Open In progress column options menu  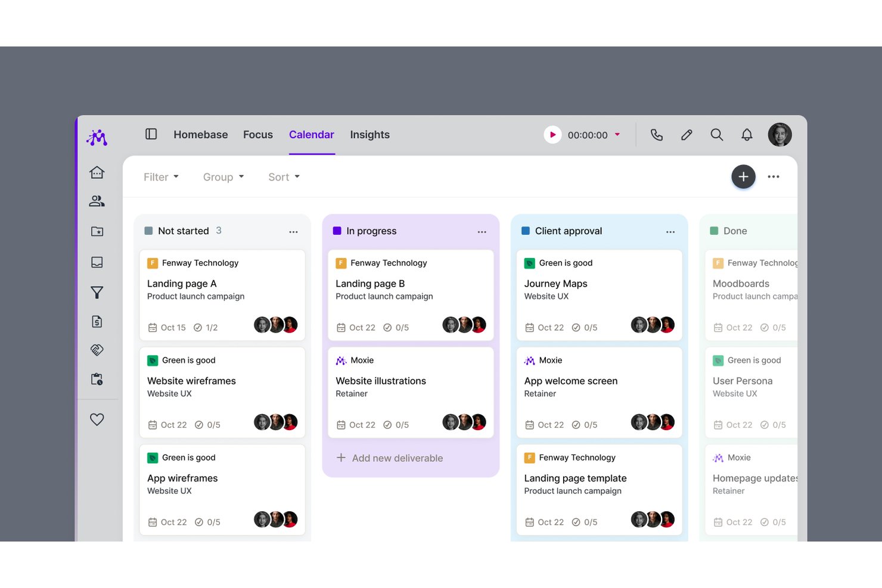coord(482,232)
